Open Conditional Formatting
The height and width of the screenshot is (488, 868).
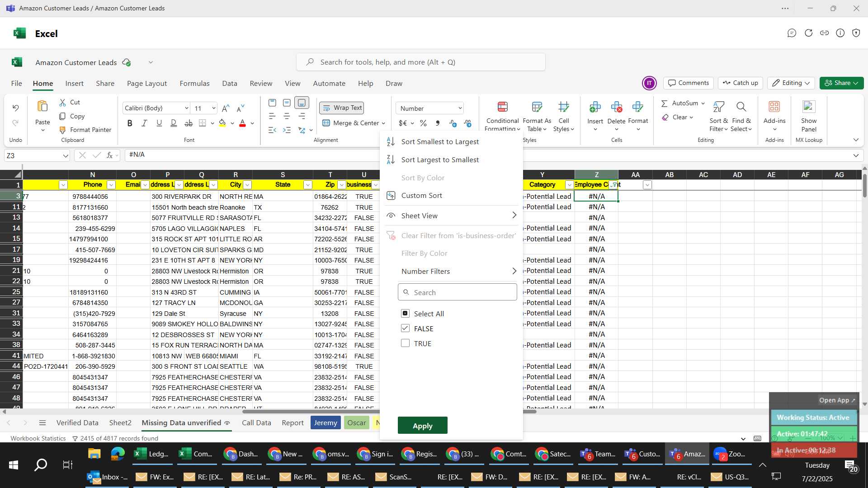(x=502, y=116)
